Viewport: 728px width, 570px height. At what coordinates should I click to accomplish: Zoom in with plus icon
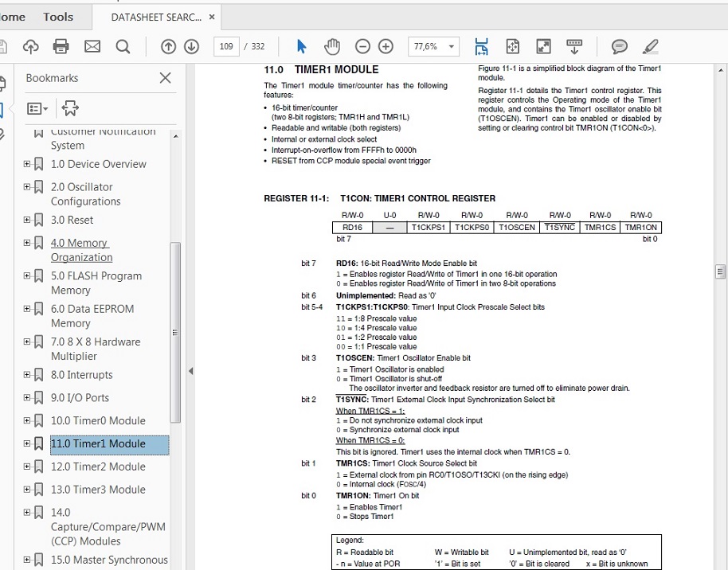386,46
